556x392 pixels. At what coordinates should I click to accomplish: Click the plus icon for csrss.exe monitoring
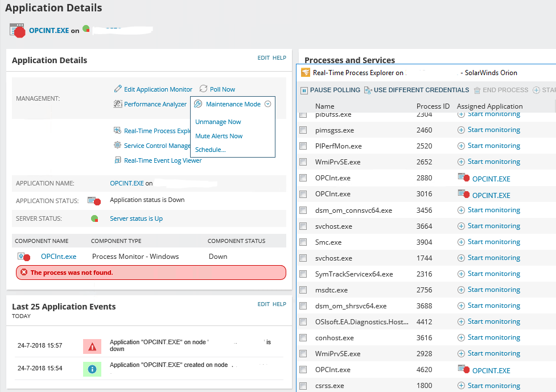pyautogui.click(x=461, y=386)
